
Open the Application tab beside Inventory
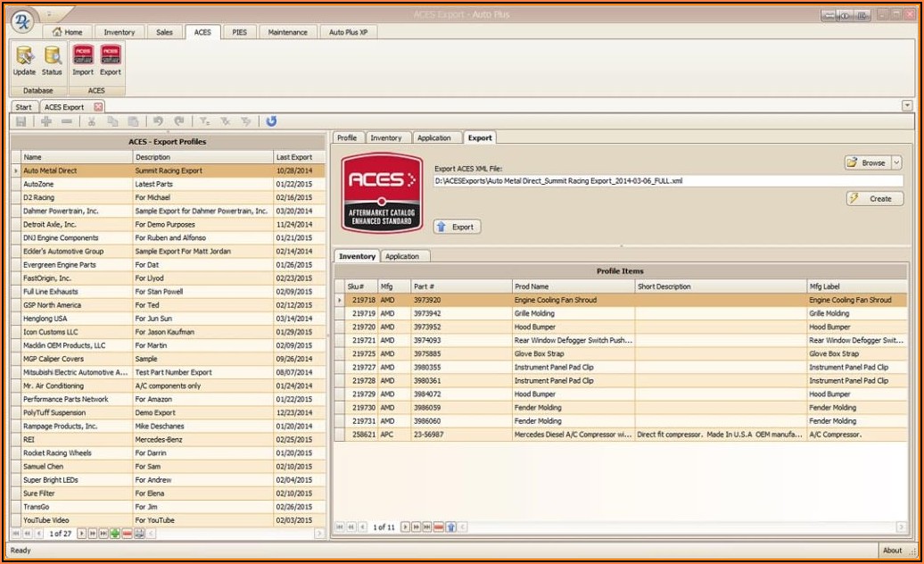pyautogui.click(x=401, y=256)
